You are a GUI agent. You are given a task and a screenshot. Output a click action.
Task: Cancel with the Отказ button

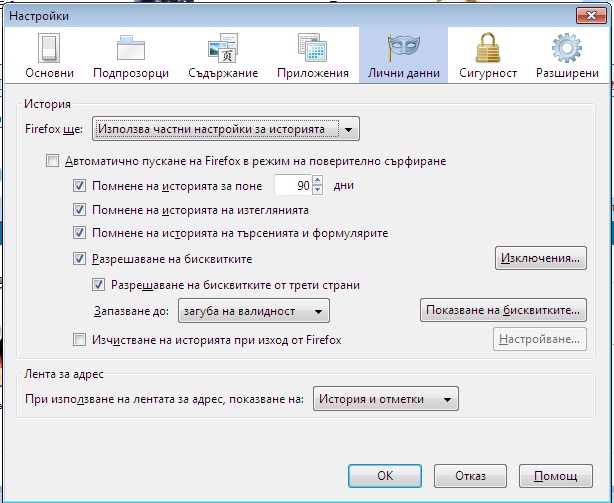click(470, 476)
